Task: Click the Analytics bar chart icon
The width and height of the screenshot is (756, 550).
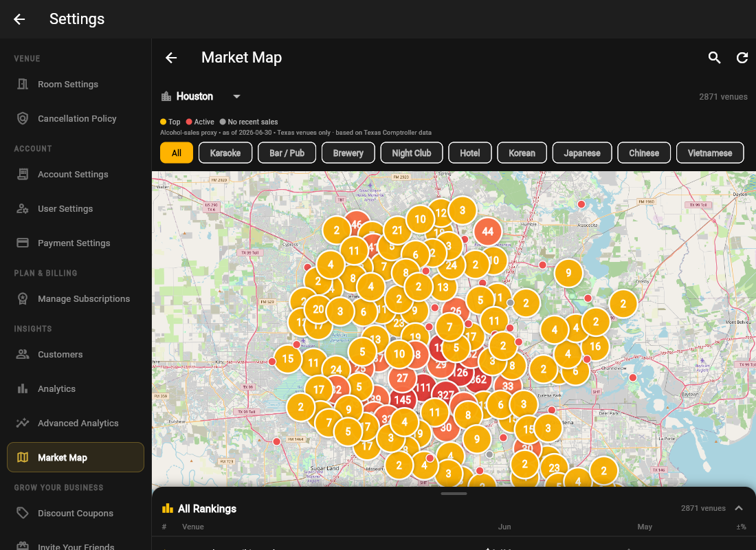Action: click(x=23, y=389)
